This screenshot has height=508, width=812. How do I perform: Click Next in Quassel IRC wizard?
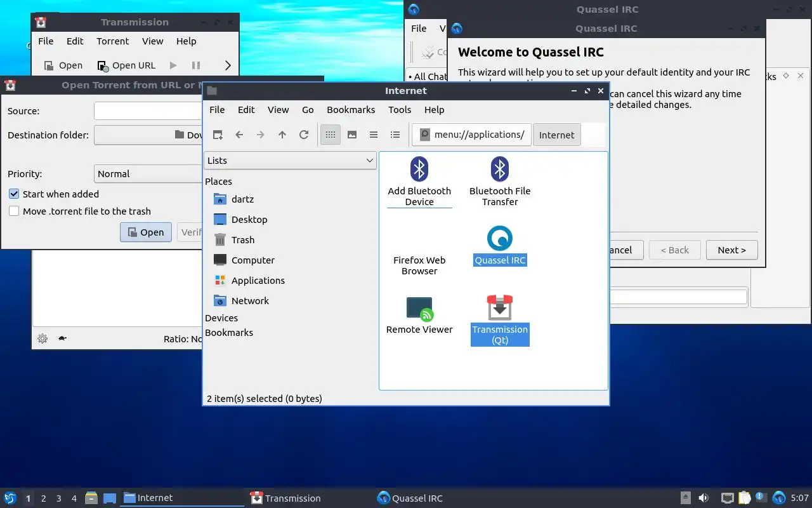[731, 250]
